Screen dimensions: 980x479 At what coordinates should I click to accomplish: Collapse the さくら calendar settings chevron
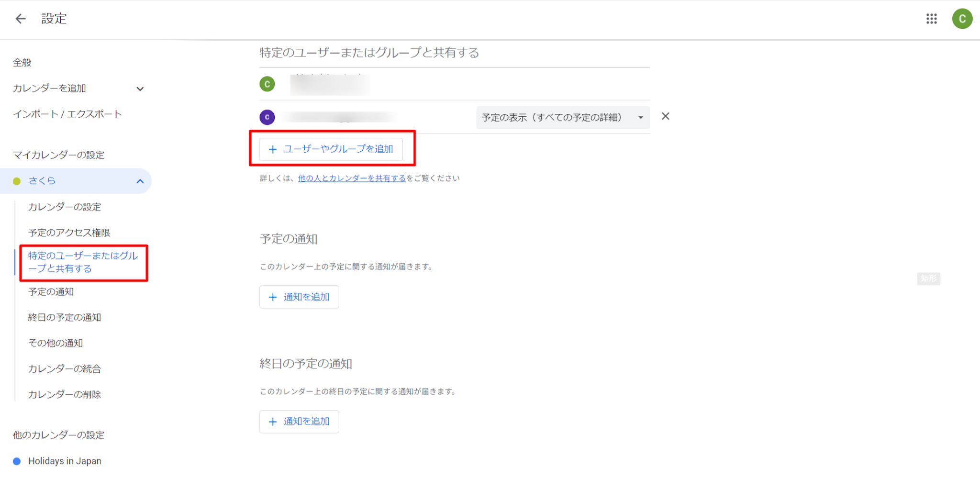(140, 181)
